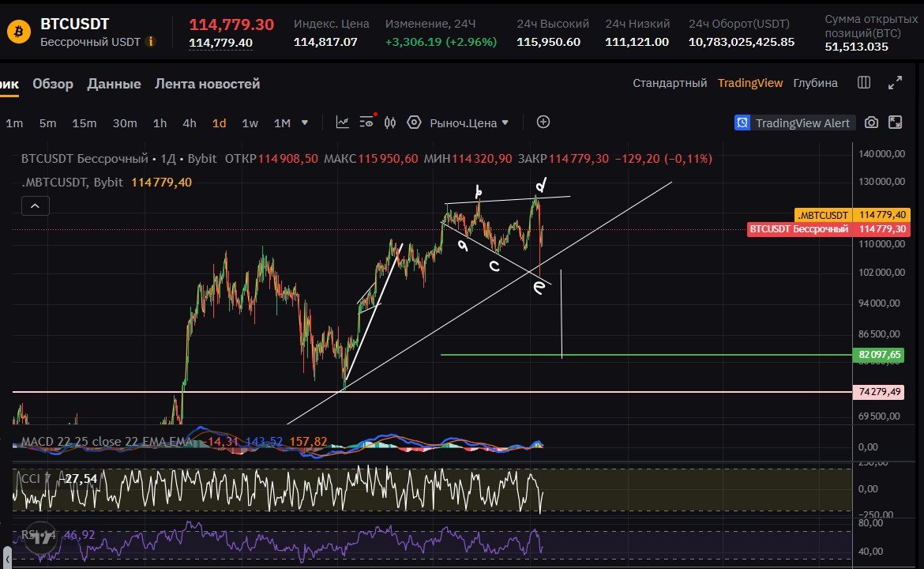
Task: Click the Индекс. Цена value 114,817.07
Action: (325, 42)
